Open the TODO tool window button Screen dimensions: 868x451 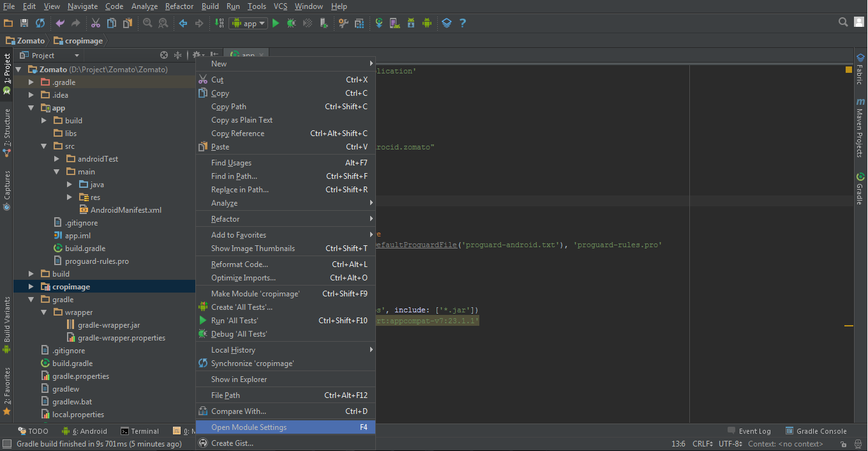[x=33, y=431]
